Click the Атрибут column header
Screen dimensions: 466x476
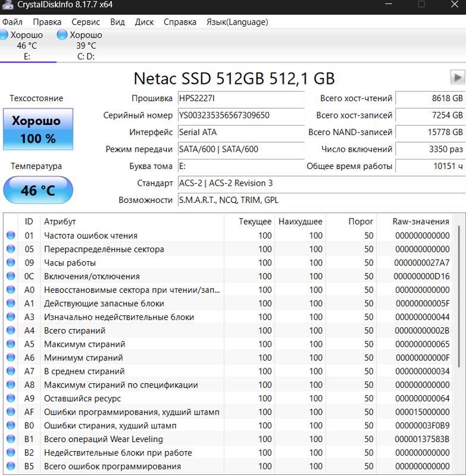pyautogui.click(x=60, y=221)
